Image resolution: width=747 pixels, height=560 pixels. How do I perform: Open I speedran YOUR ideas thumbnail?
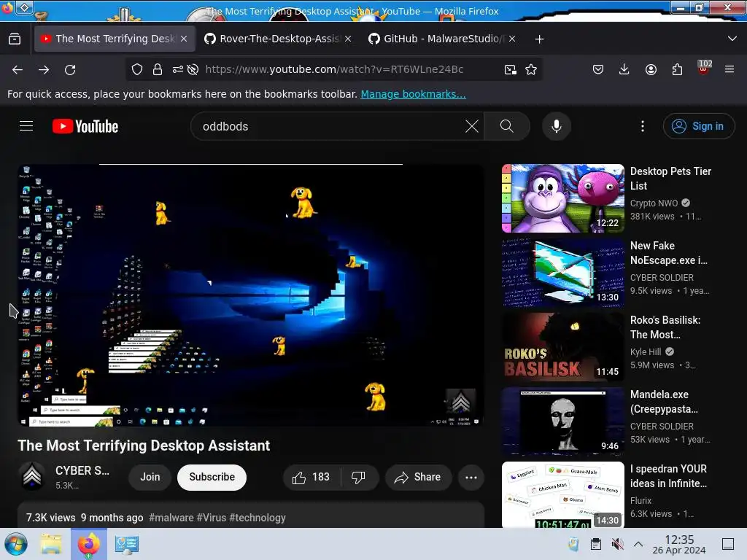click(562, 494)
